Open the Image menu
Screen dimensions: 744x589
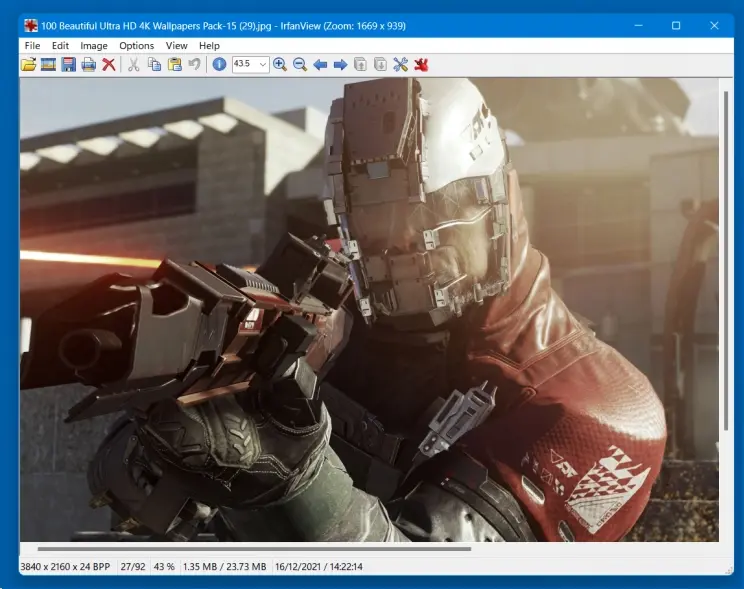(94, 45)
